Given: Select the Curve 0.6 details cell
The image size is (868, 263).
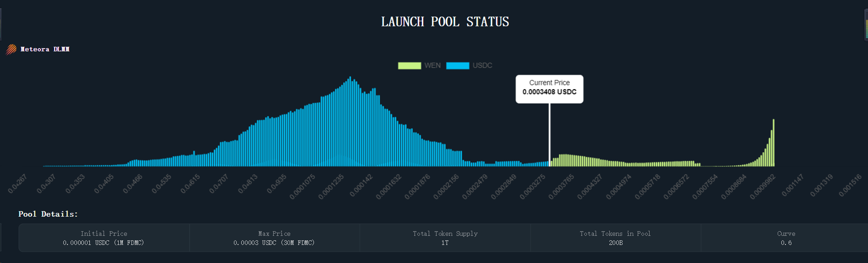Looking at the screenshot, I should tap(786, 238).
